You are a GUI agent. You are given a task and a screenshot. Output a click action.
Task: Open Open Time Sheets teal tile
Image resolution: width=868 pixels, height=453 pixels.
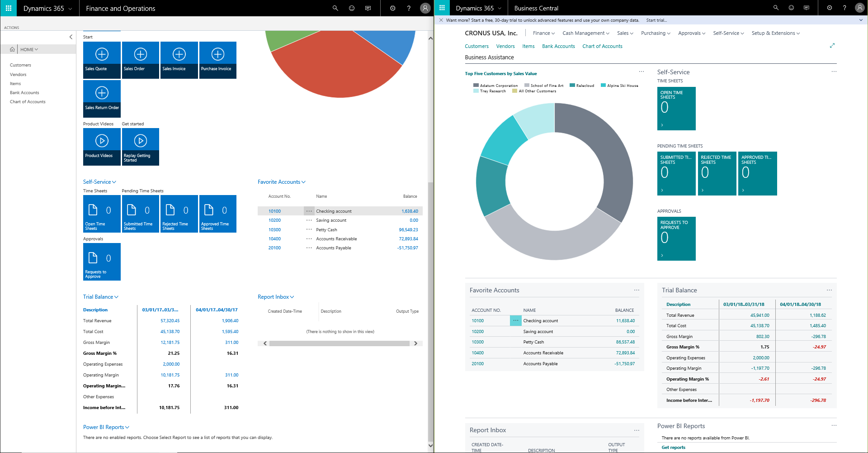676,109
